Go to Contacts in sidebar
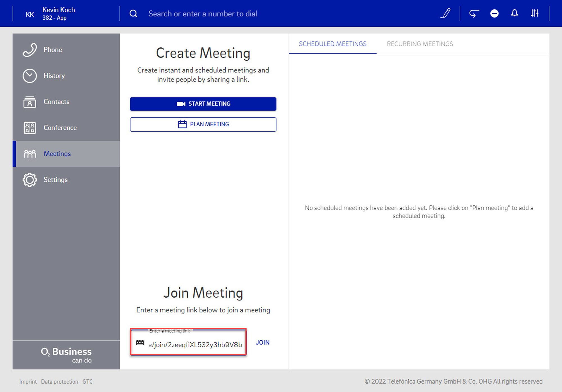 coord(56,102)
